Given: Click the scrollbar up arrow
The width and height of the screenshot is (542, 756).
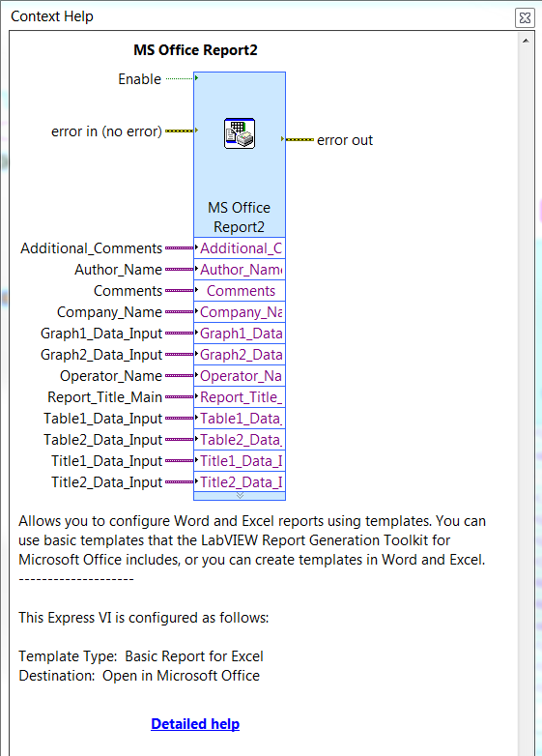Looking at the screenshot, I should [526, 41].
